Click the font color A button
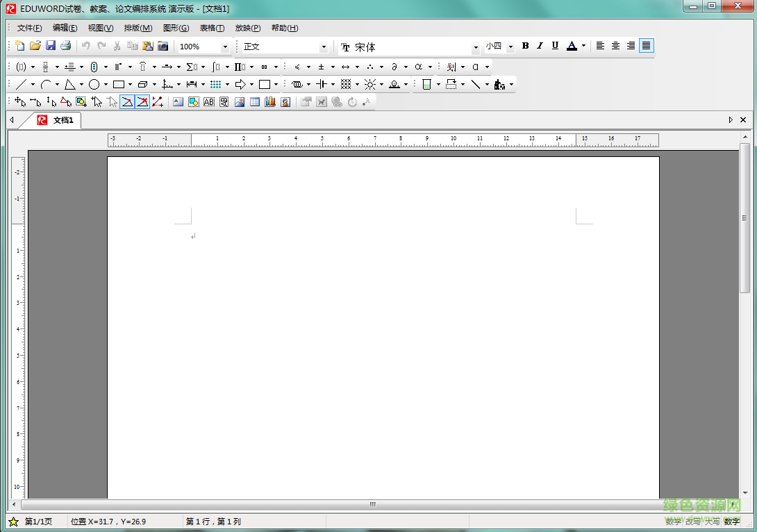The width and height of the screenshot is (757, 532). pos(572,46)
